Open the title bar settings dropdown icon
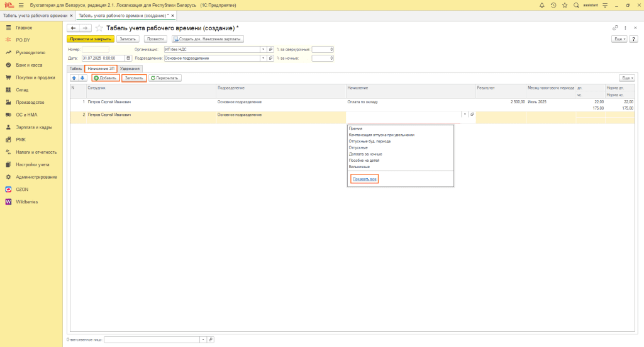644x347 pixels. (x=605, y=5)
